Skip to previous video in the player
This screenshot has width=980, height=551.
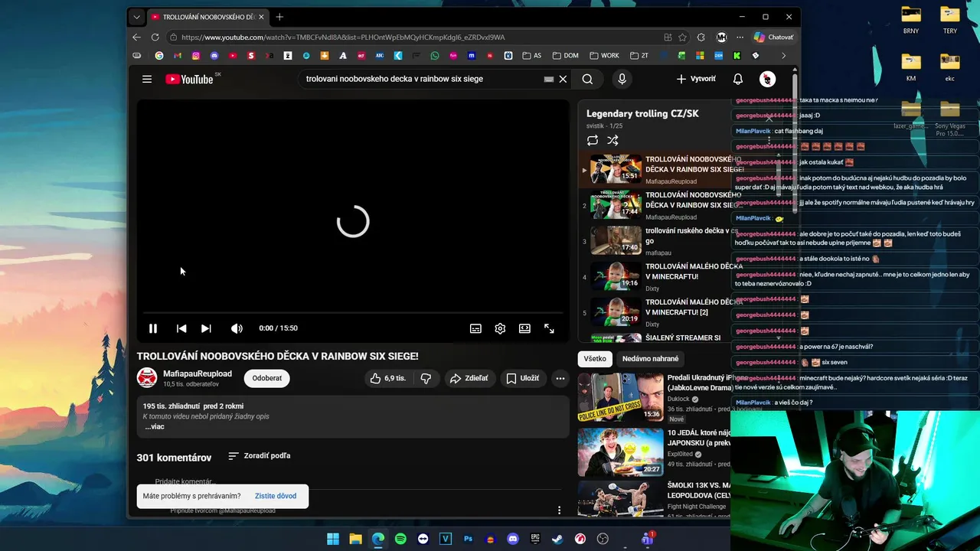[x=181, y=328]
